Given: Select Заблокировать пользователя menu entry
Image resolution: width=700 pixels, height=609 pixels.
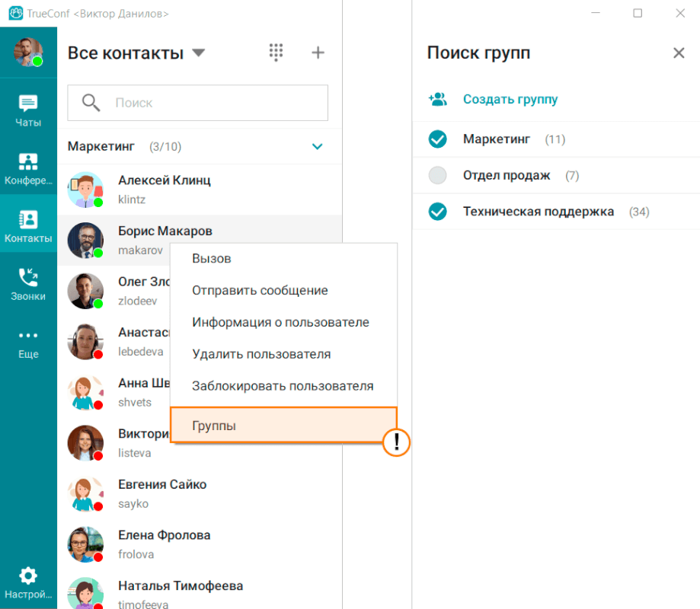Looking at the screenshot, I should (283, 386).
